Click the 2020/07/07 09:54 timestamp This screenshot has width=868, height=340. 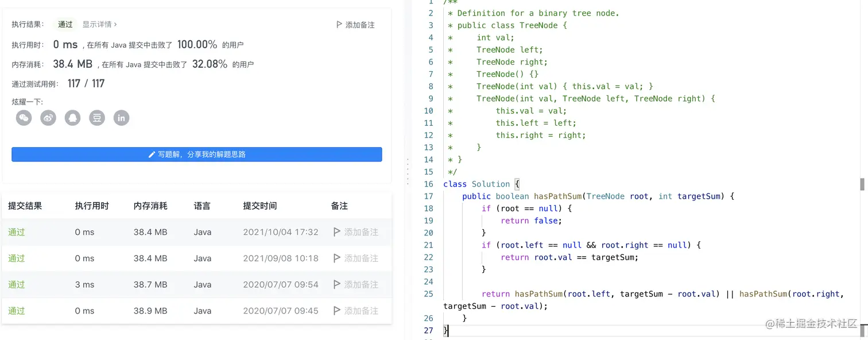(x=281, y=284)
